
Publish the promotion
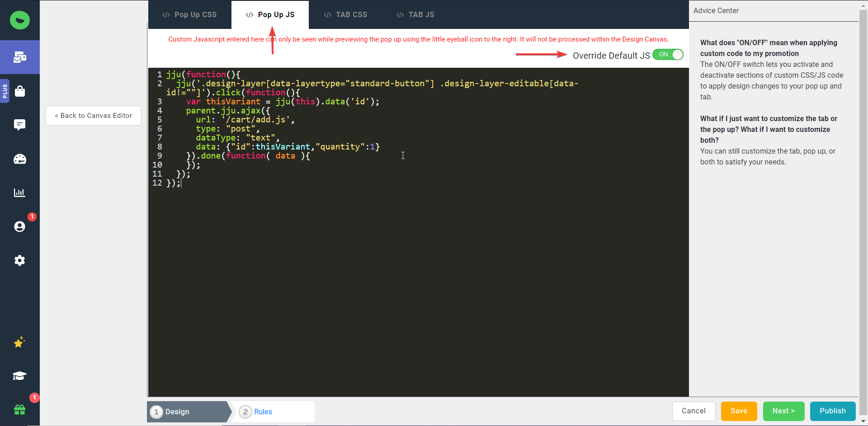point(833,411)
